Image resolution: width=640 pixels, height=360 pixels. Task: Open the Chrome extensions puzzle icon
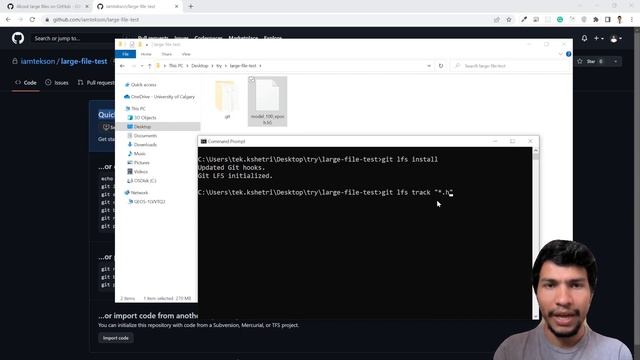[596, 19]
